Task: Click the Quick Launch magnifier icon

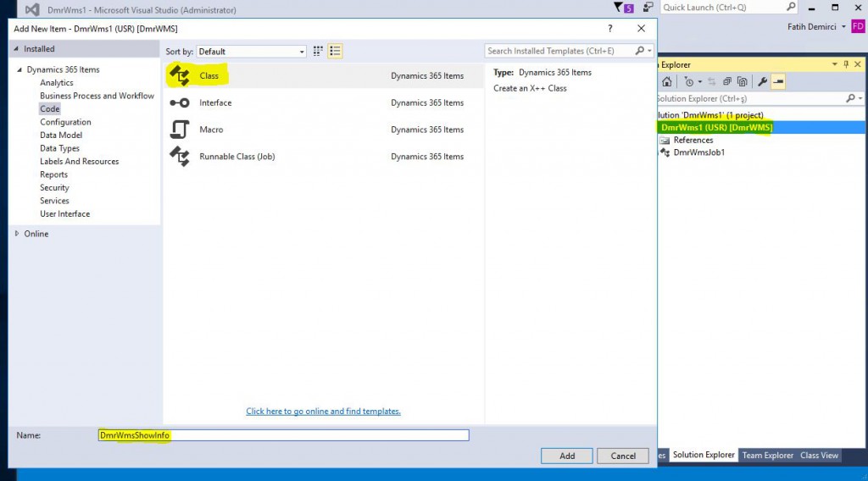Action: click(x=791, y=7)
